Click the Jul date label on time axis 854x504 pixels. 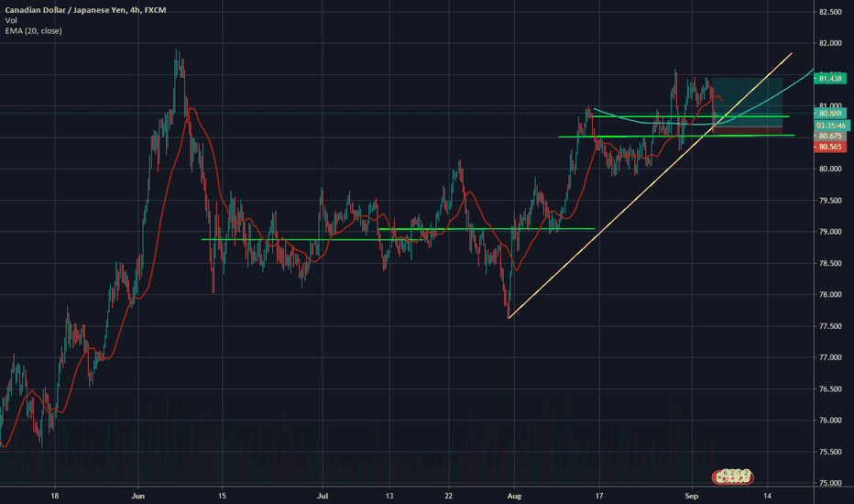coord(323,496)
